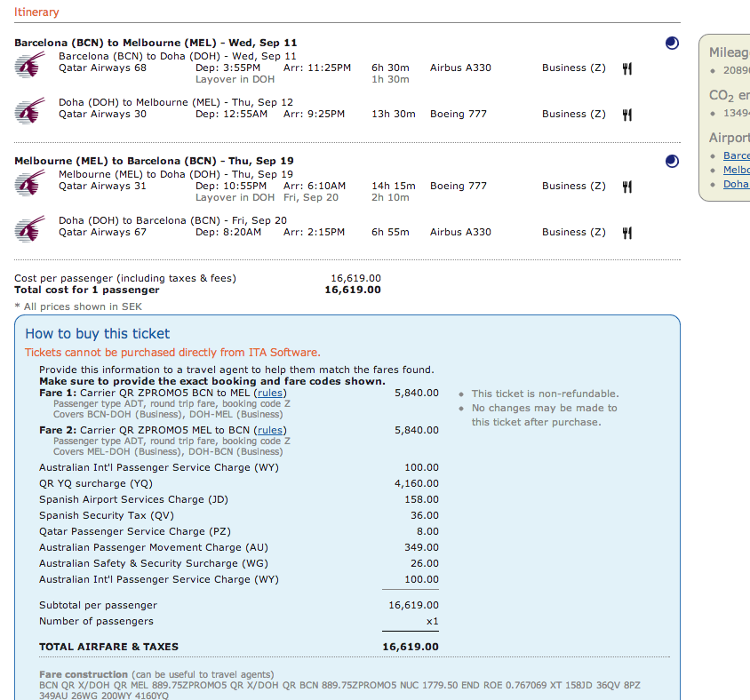Click 'Dep: 3:55PM' departure time
Image resolution: width=750 pixels, height=700 pixels.
click(x=227, y=68)
